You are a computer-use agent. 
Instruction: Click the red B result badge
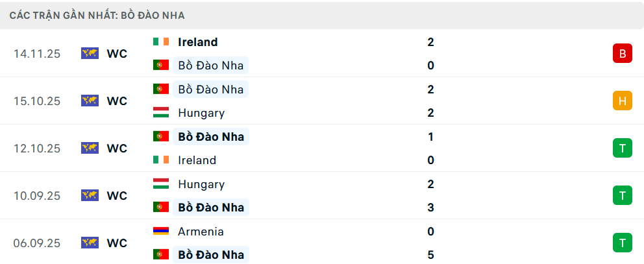point(622,54)
